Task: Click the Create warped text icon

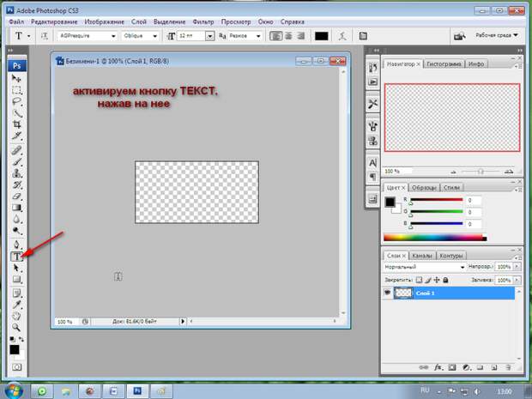Action: 342,36
